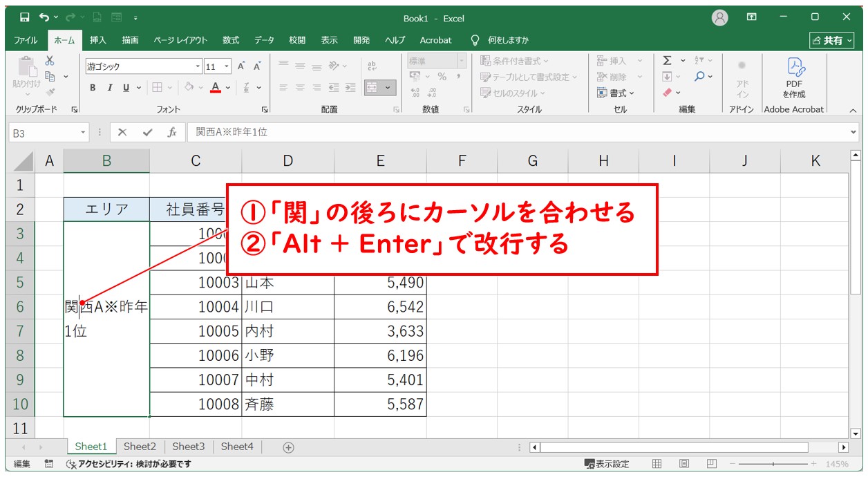Viewport: 868px width, 477px height.
Task: Switch to Normal view icon
Action: [657, 464]
